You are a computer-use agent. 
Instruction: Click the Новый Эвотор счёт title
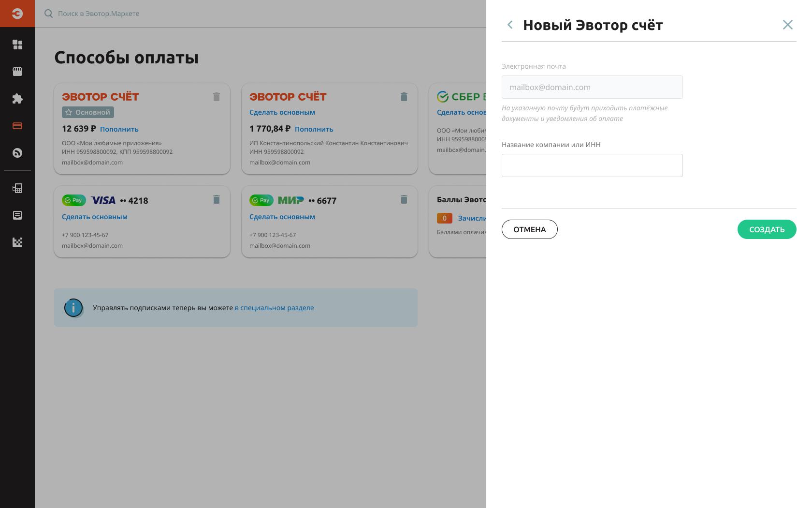click(x=593, y=25)
